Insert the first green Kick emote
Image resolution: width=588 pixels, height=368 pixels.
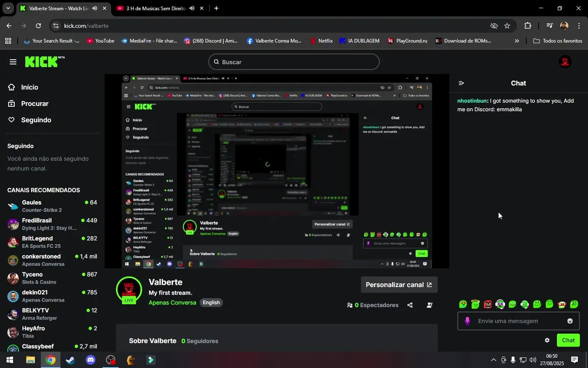[463, 304]
